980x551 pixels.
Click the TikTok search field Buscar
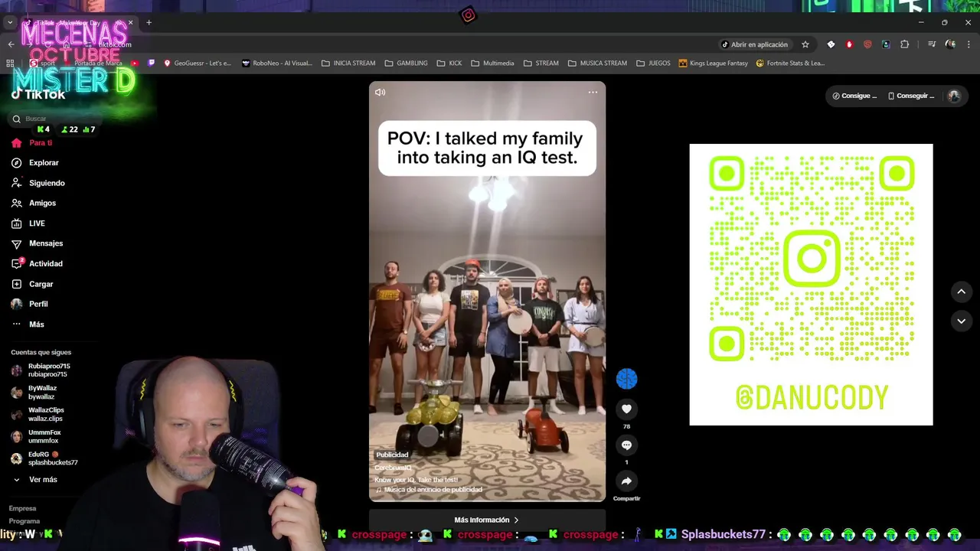click(x=54, y=119)
